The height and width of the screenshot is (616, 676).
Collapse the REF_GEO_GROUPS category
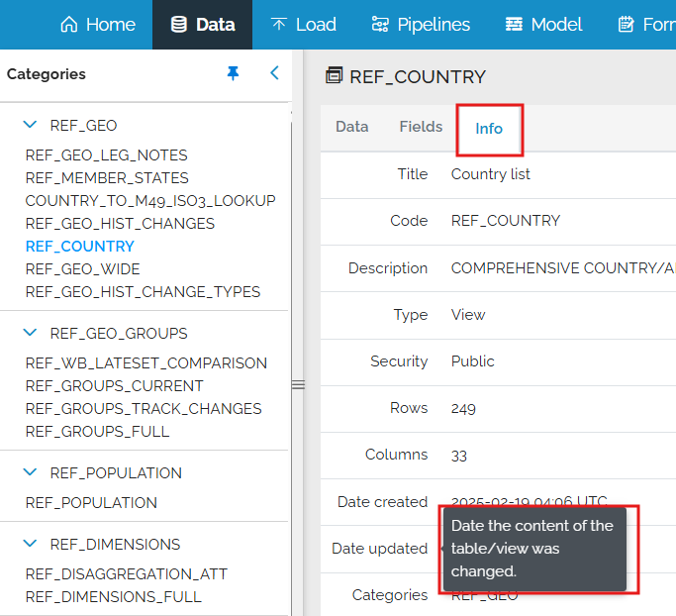pos(30,333)
